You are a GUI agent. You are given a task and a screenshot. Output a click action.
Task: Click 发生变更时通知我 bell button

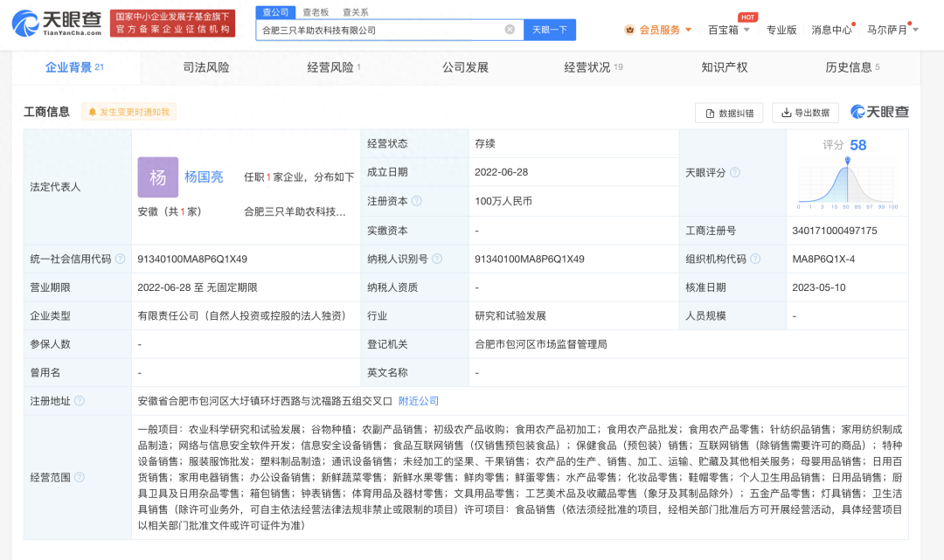128,112
